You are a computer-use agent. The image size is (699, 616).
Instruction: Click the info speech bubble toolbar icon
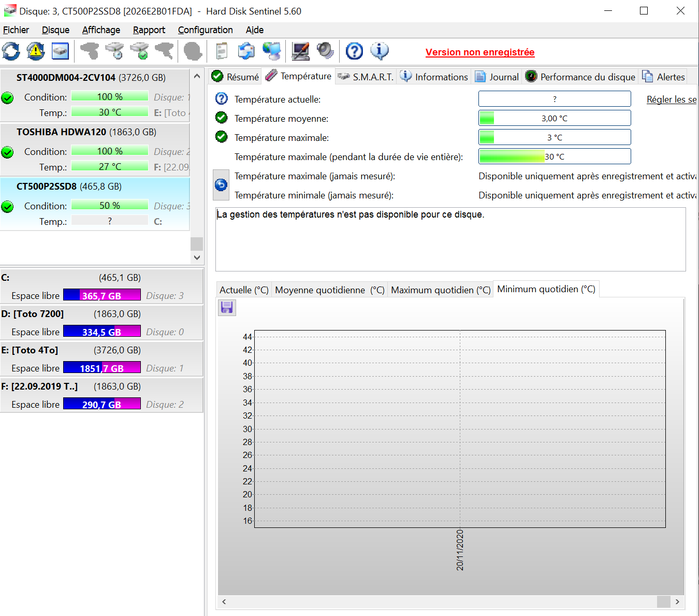(380, 51)
